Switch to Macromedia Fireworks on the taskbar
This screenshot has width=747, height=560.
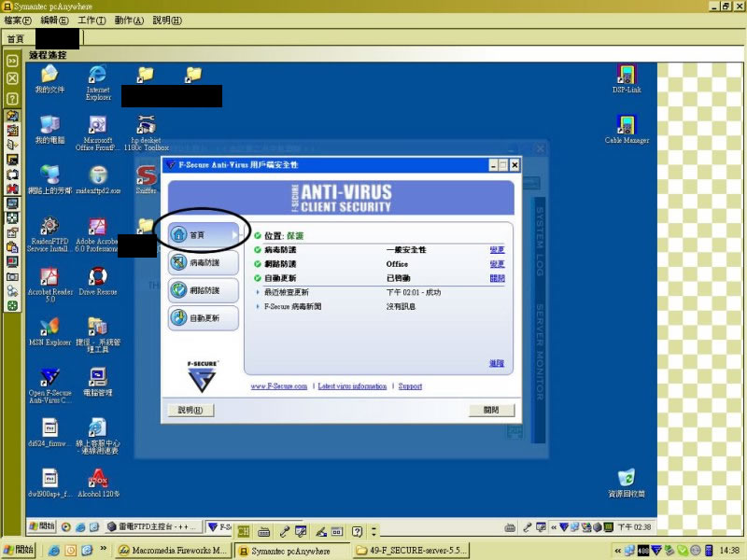tap(174, 551)
